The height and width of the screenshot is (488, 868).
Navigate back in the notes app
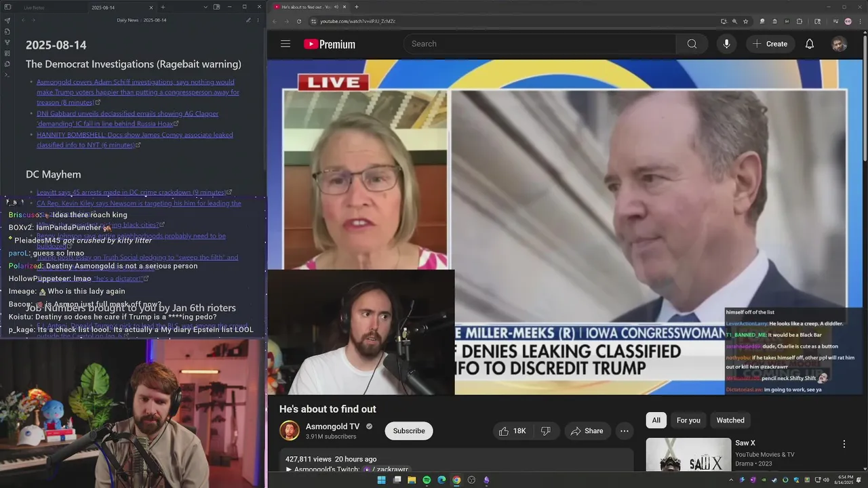23,20
